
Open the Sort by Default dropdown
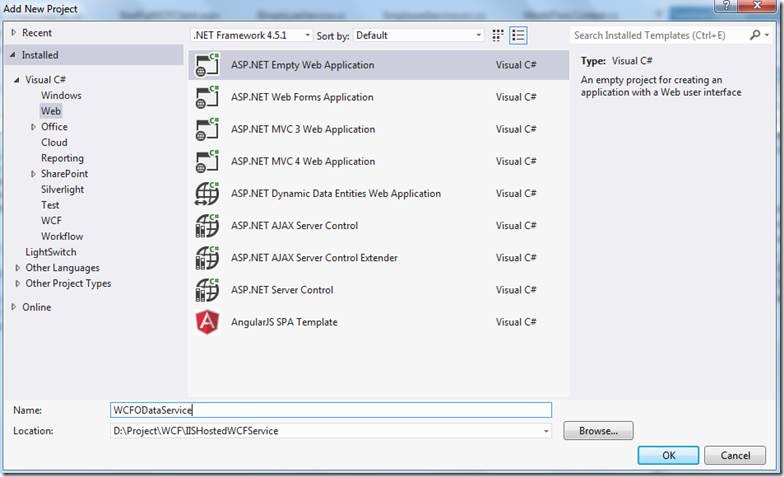pos(418,36)
